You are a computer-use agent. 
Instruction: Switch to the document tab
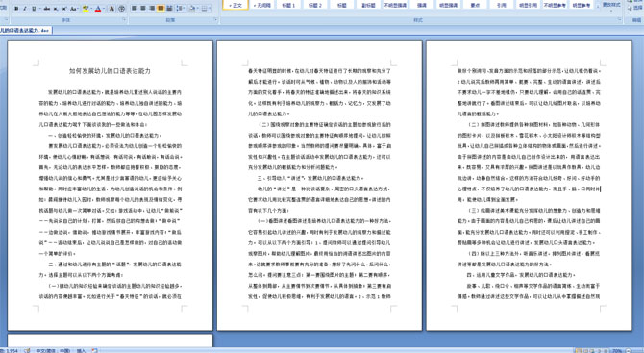click(x=25, y=31)
